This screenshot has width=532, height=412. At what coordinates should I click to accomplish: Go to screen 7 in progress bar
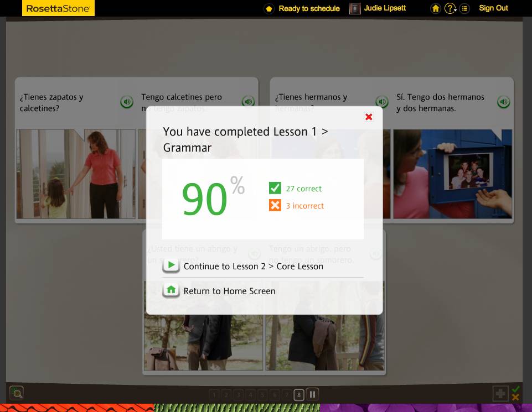(287, 394)
